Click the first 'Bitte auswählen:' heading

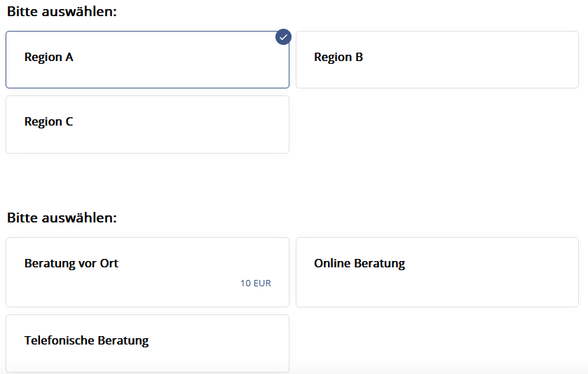pyautogui.click(x=62, y=13)
